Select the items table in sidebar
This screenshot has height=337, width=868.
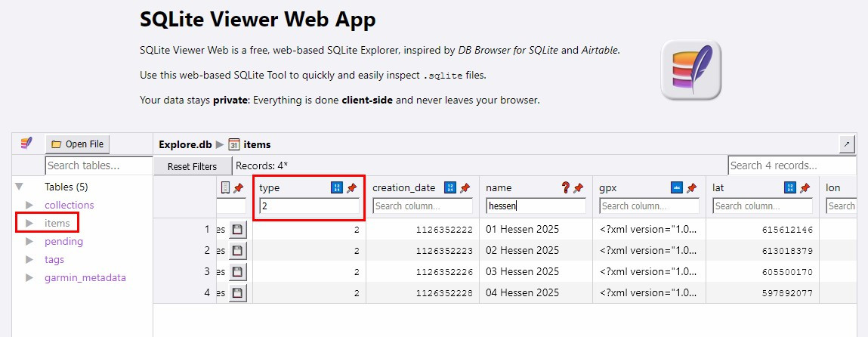point(57,224)
